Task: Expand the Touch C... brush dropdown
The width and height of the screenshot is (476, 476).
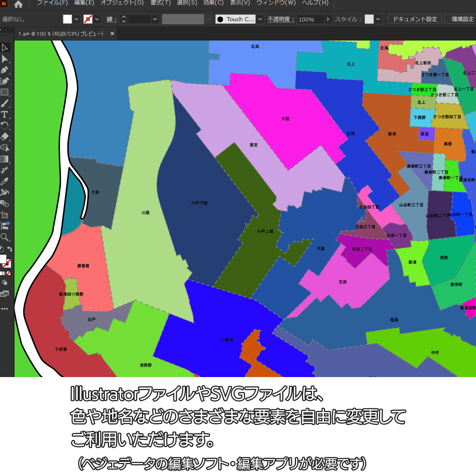Action: point(260,19)
